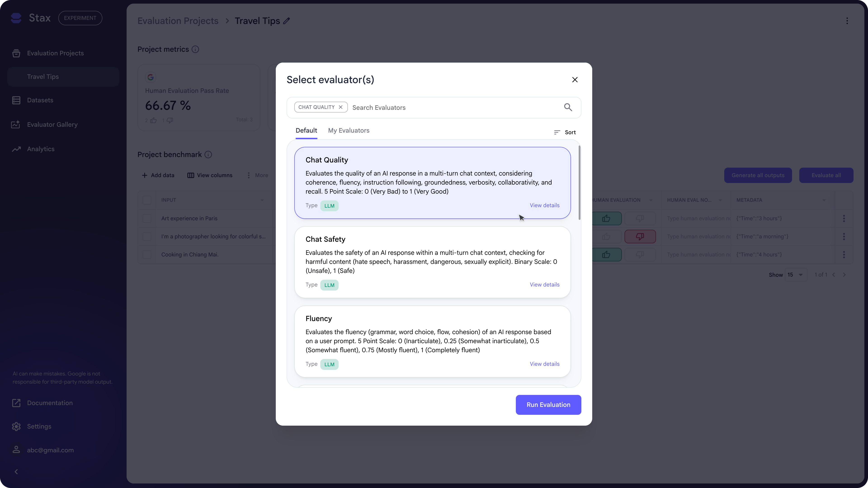Click the Sort icon in dialog

pos(557,132)
